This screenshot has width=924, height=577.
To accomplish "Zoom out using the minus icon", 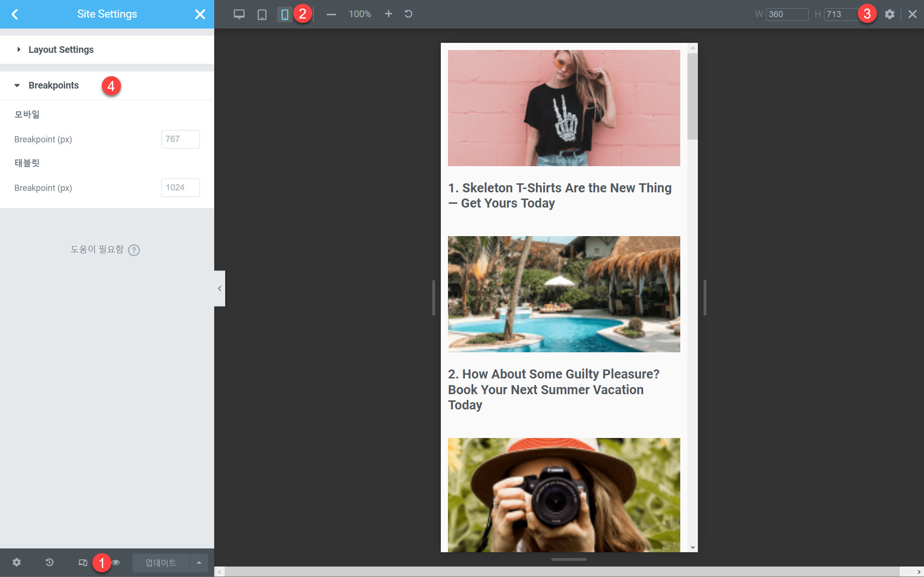I will click(x=331, y=14).
